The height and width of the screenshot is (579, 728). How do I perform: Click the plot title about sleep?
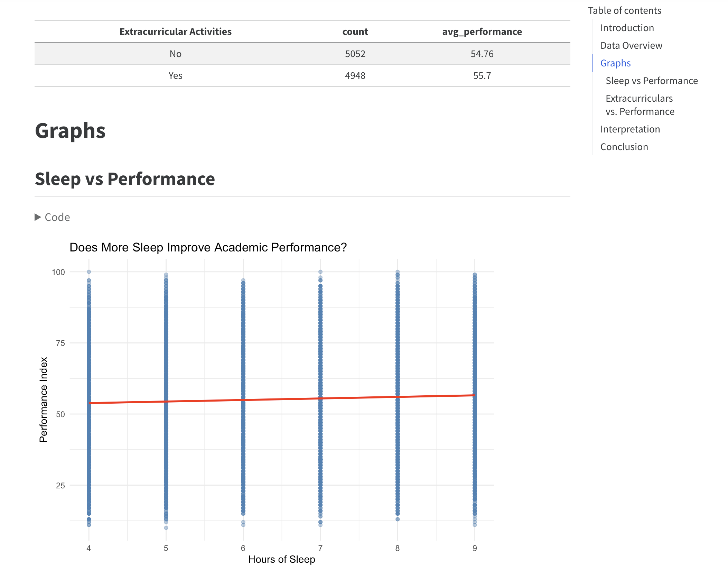pyautogui.click(x=208, y=247)
